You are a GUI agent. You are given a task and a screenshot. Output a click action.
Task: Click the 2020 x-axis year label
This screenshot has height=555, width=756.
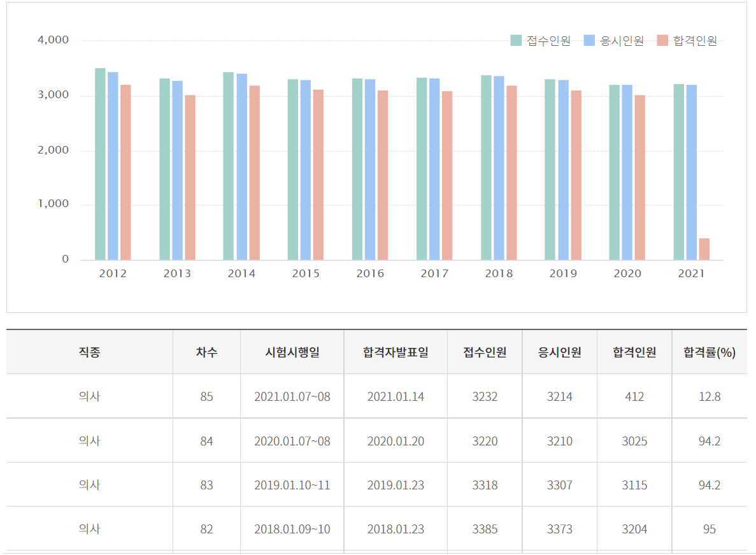pyautogui.click(x=627, y=274)
